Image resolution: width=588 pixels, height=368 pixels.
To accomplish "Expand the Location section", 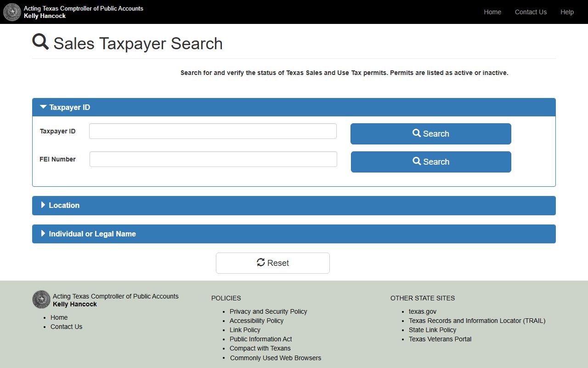I will click(x=294, y=206).
